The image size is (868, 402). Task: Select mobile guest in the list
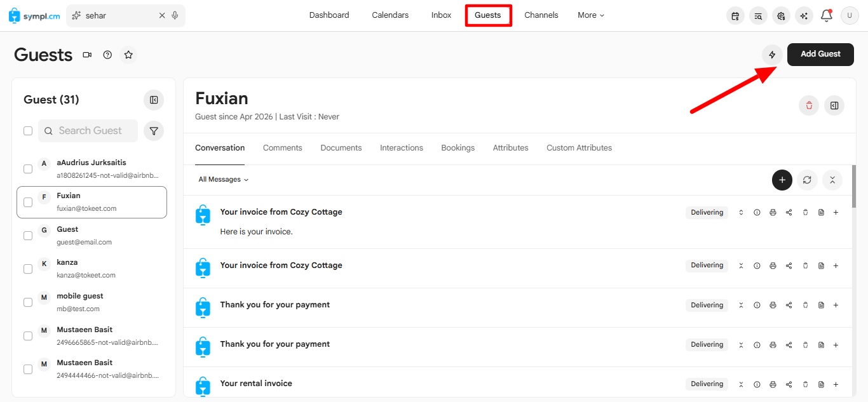92,302
